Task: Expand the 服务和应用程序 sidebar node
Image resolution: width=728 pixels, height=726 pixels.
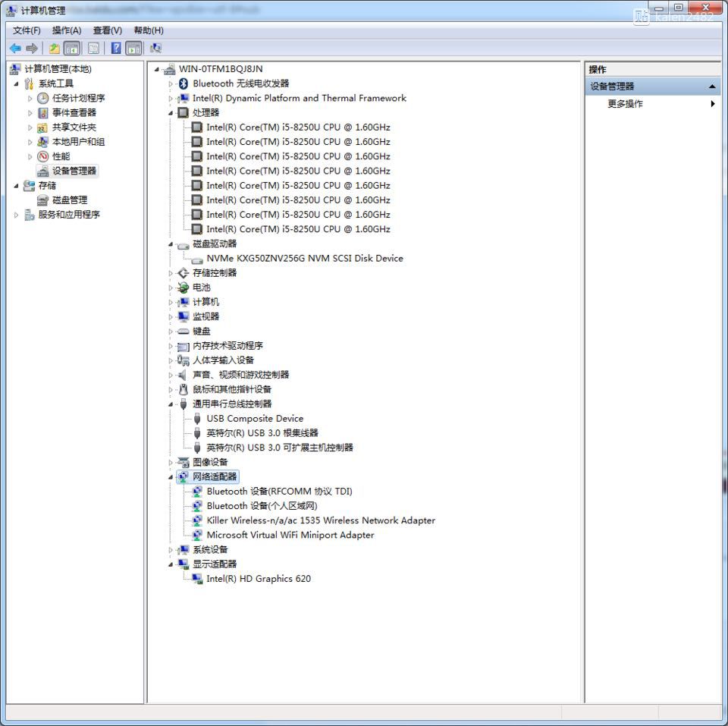Action: 16,215
